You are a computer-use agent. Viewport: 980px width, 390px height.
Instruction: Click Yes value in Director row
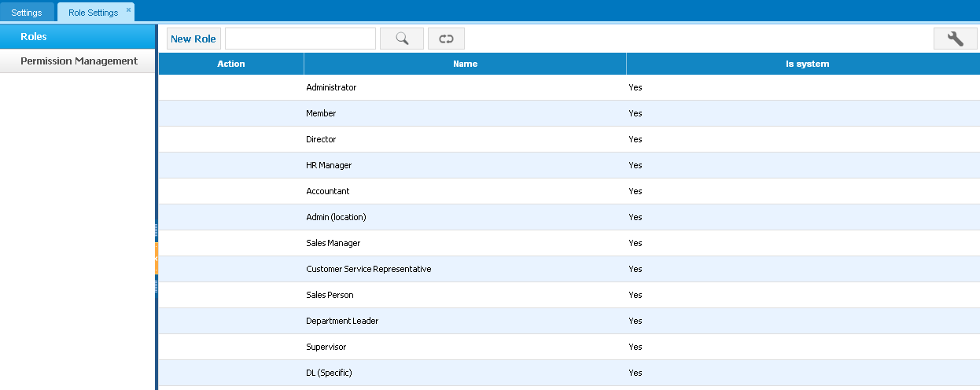636,139
